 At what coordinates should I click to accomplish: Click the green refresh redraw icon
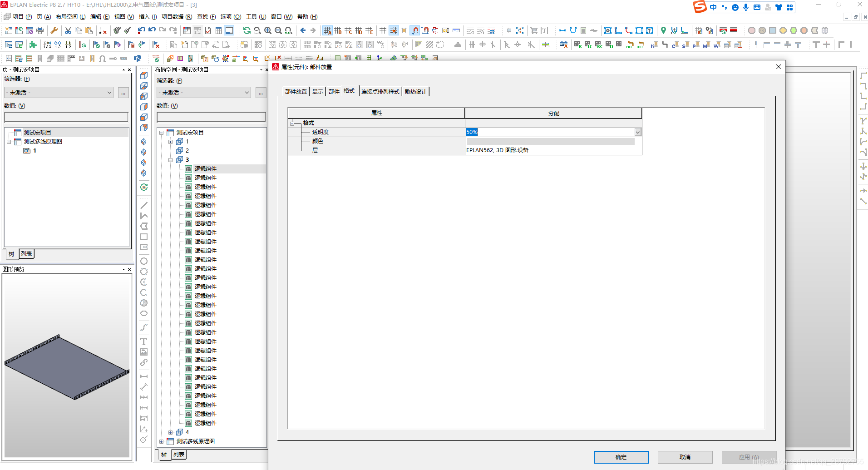click(x=247, y=30)
